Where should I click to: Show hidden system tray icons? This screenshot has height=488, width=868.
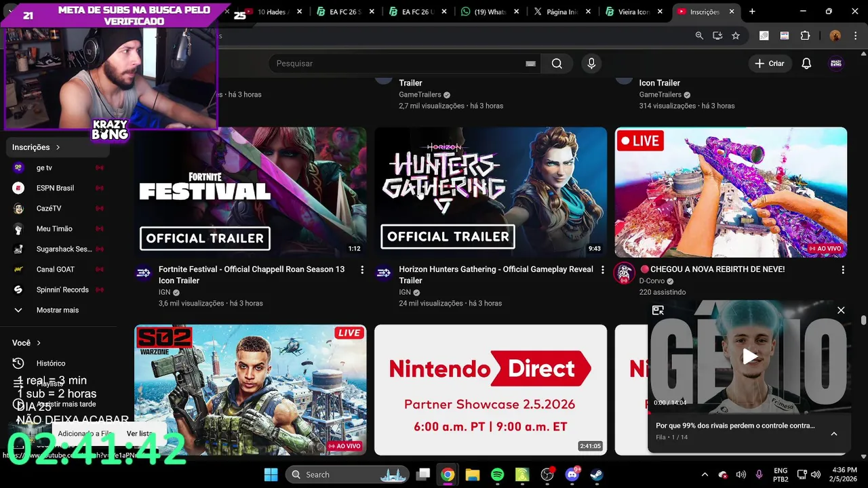[x=705, y=474]
